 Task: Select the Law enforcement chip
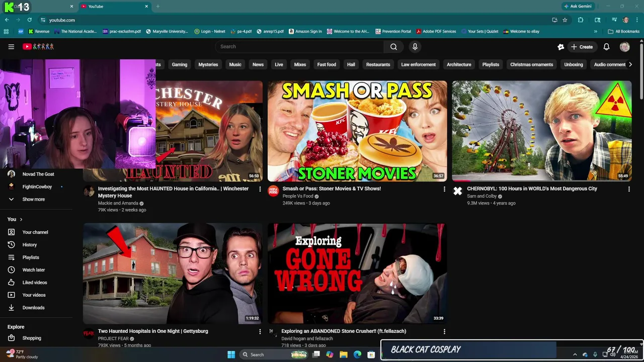coord(418,64)
